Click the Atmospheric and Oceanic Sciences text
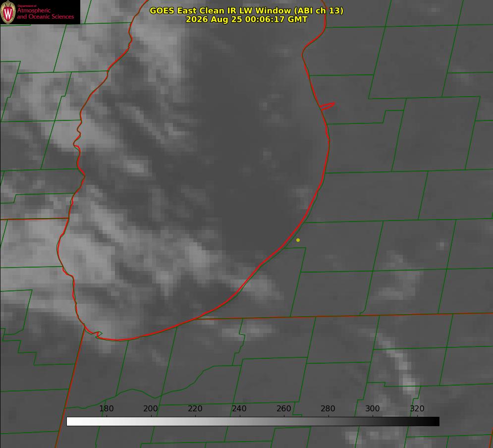 click(x=45, y=13)
